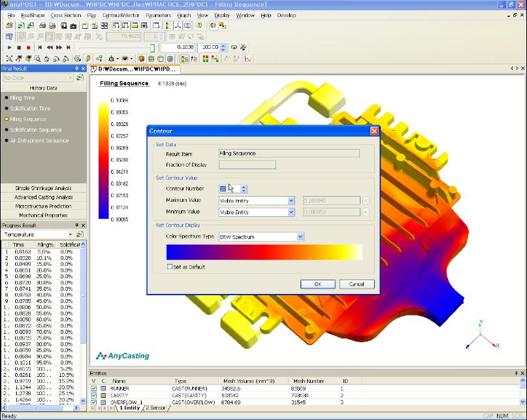Open the Cross Section menu

[66, 15]
